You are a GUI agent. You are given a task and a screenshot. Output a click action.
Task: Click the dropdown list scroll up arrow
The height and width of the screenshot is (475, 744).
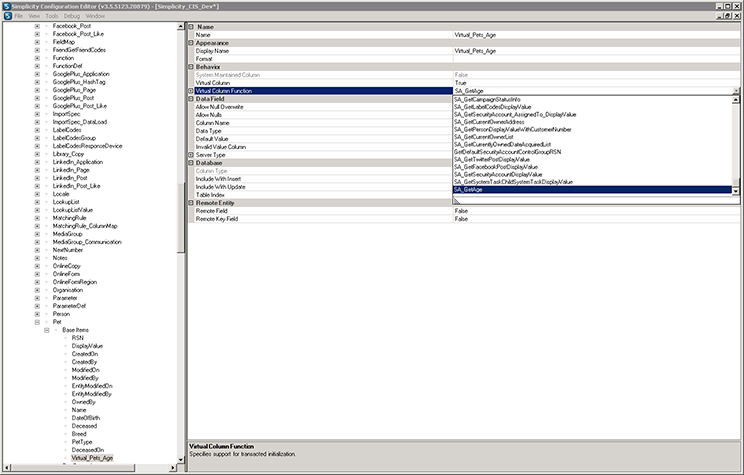tap(735, 100)
